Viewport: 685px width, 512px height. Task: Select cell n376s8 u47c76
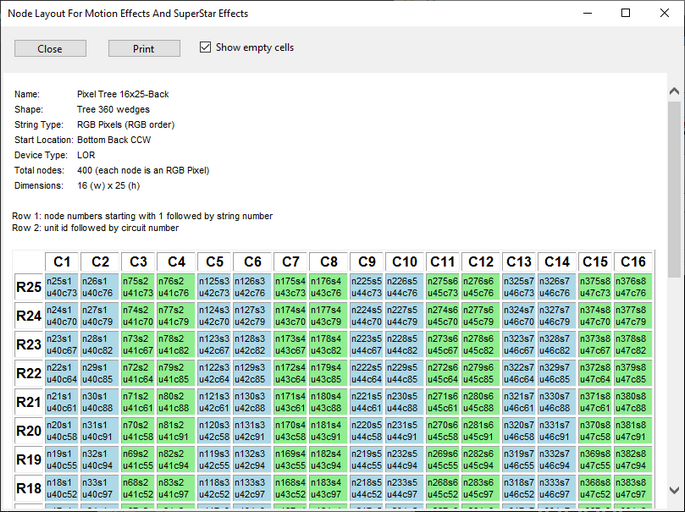(633, 287)
